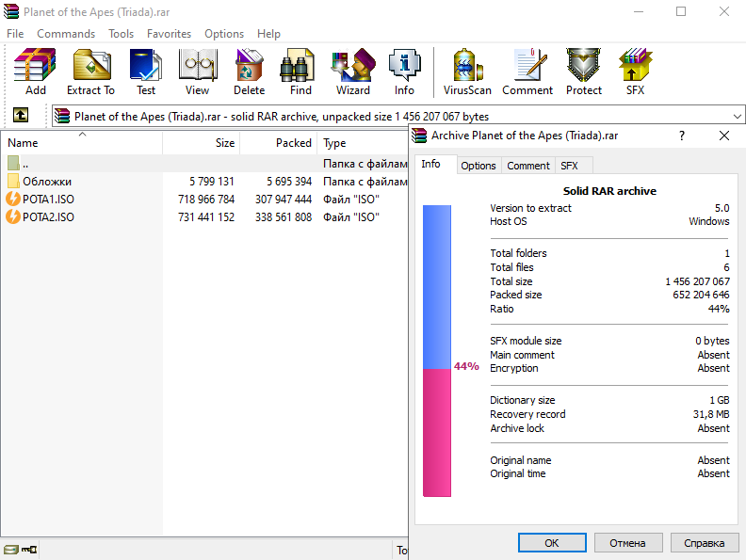Open the Favorites menu
The height and width of the screenshot is (560, 746).
169,33
